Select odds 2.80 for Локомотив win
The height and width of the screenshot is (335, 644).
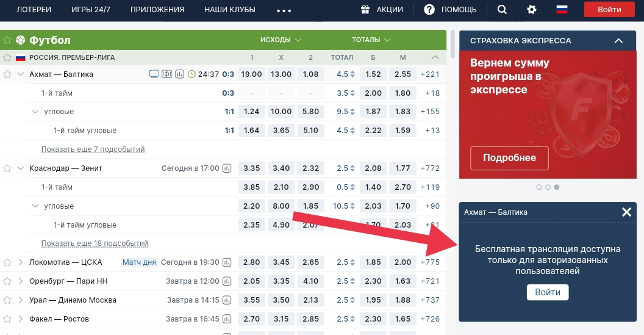(x=251, y=262)
